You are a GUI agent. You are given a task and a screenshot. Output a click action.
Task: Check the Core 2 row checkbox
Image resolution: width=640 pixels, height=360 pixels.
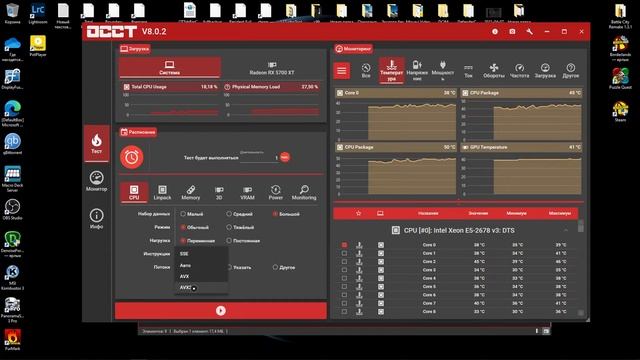coord(344,262)
